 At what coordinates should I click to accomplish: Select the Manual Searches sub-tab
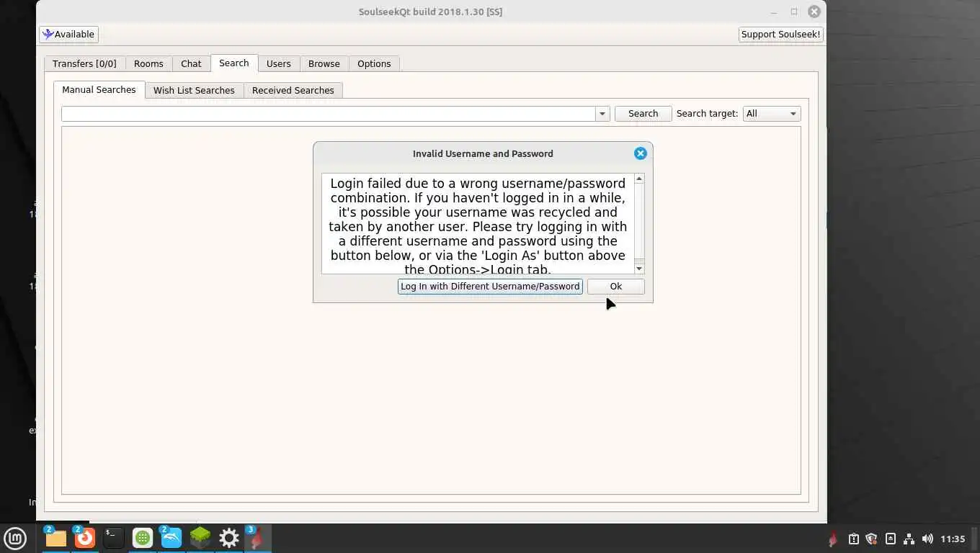[x=99, y=89]
